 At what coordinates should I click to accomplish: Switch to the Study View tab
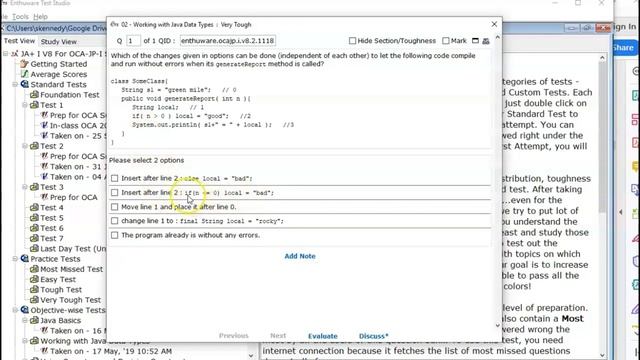(58, 42)
